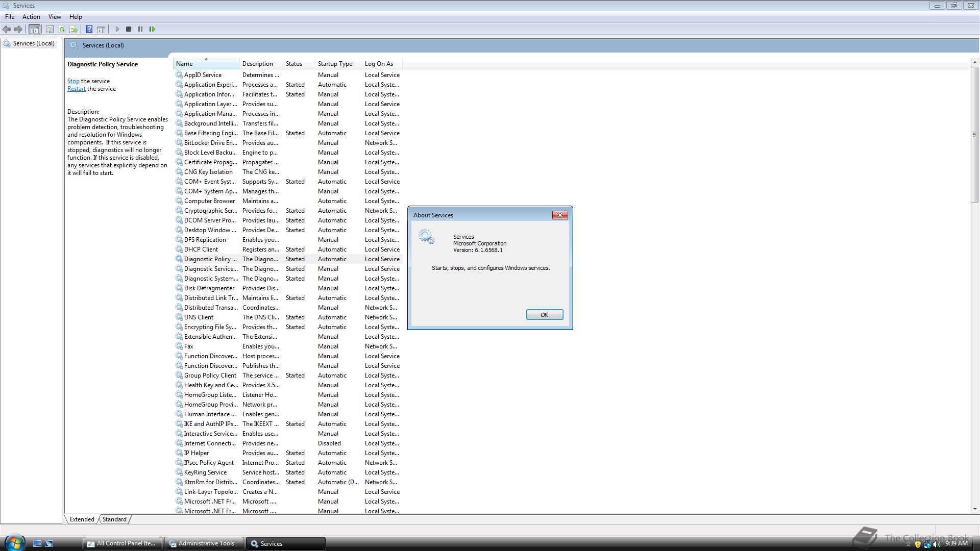Select the KeyRing Service icon
This screenshot has width=980, height=551.
(x=179, y=472)
